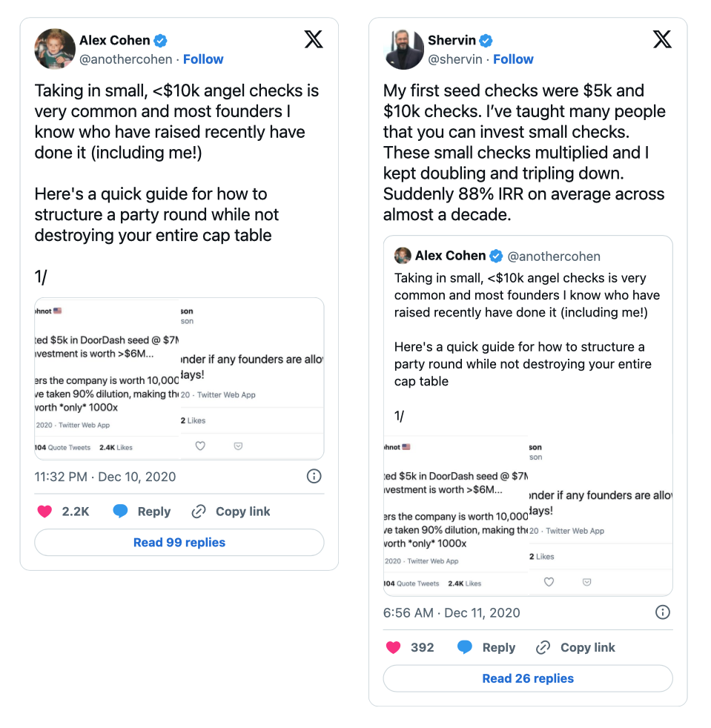Open Shervin's profile photo
Screen dimensions: 711x728
click(x=403, y=49)
